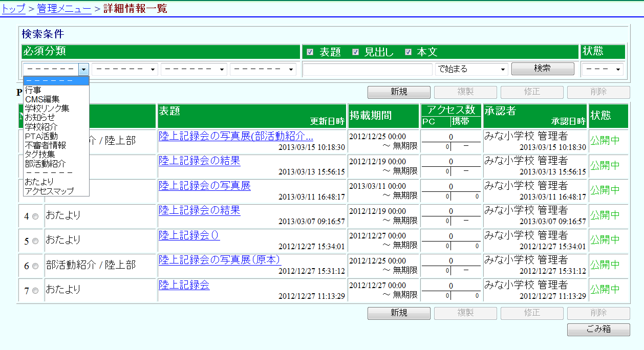
Task: Open 陸上記録会の写真展 link updated 2013/03/11
Action: [204, 186]
